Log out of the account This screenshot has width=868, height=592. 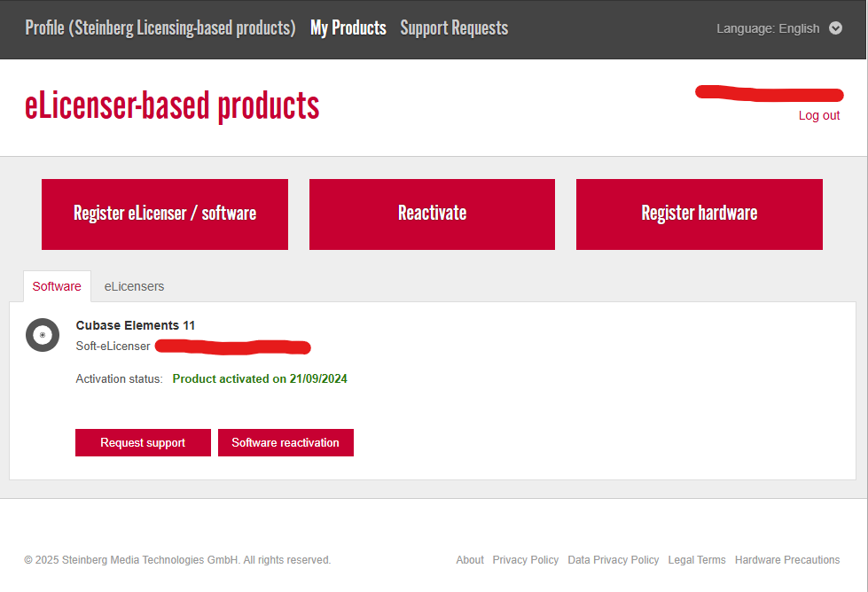(x=818, y=115)
